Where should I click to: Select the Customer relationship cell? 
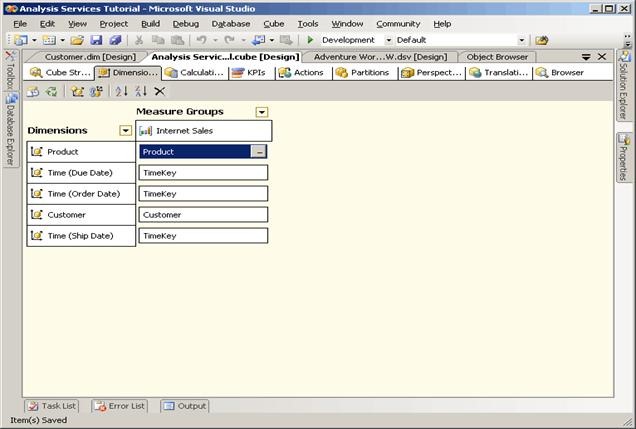(204, 215)
